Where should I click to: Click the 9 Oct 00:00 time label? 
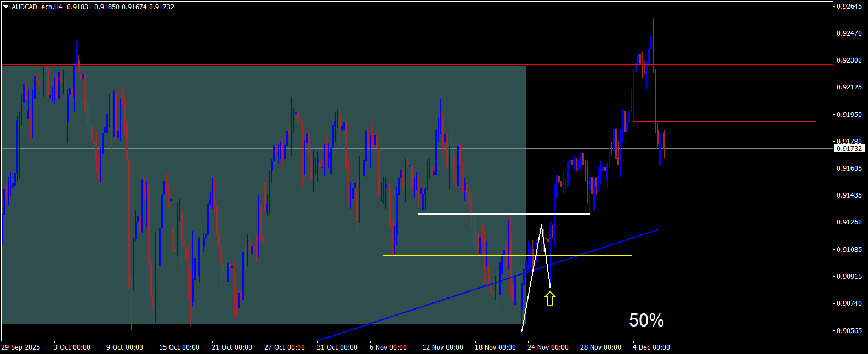[124, 347]
